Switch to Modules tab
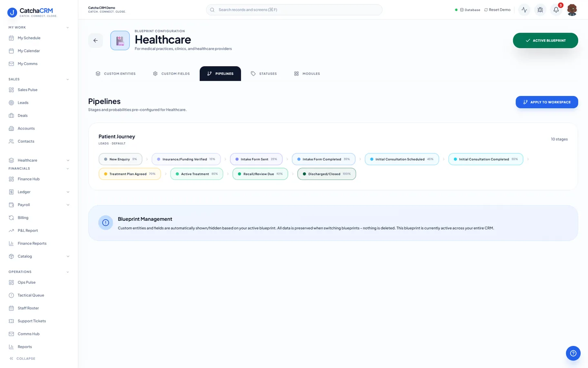 point(307,74)
